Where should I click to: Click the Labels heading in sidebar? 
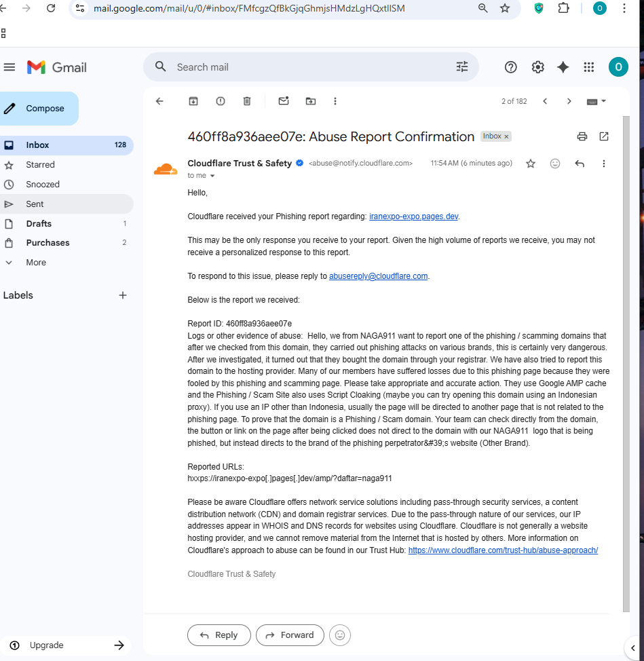pos(18,295)
